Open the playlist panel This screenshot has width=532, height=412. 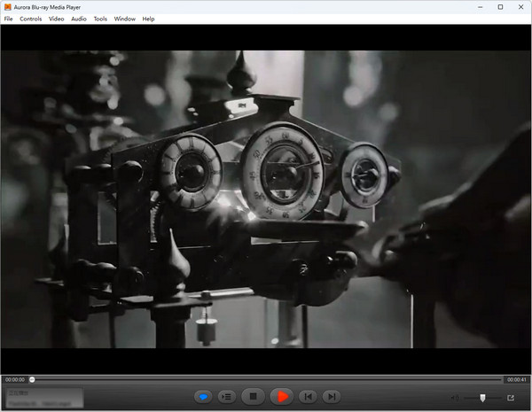point(227,397)
